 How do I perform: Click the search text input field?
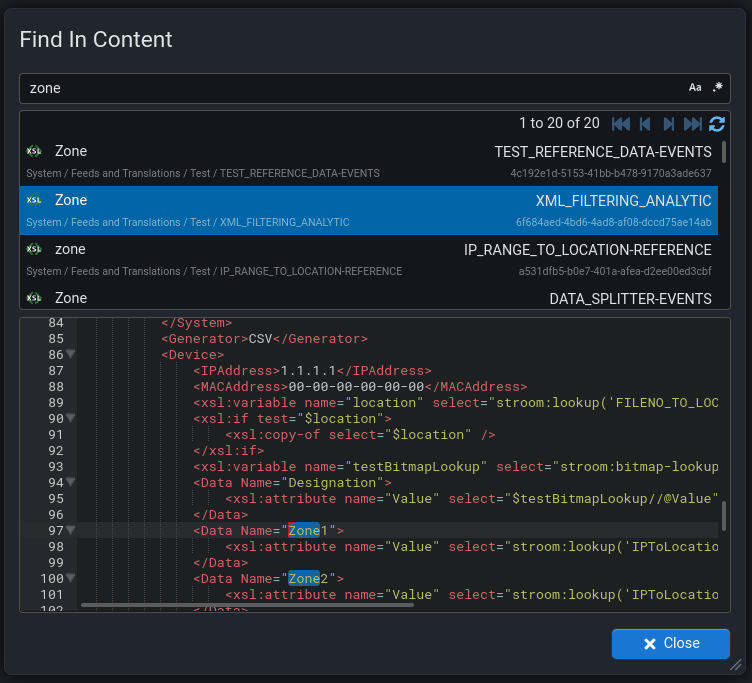(x=350, y=88)
